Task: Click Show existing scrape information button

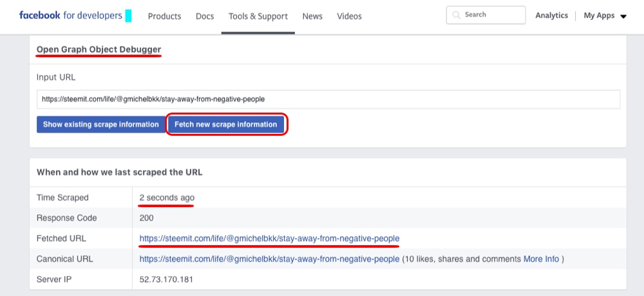Action: (100, 124)
